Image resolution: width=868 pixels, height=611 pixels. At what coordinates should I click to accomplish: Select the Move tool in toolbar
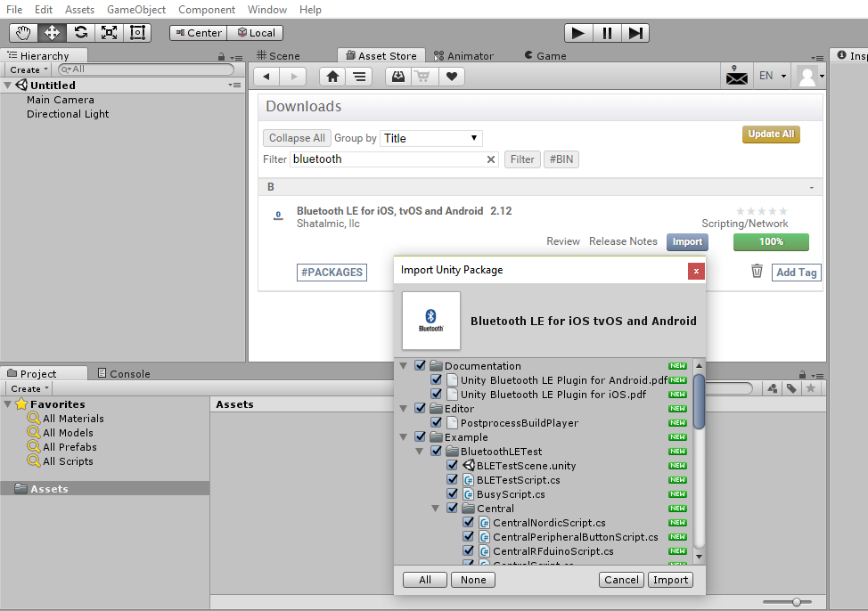point(52,33)
